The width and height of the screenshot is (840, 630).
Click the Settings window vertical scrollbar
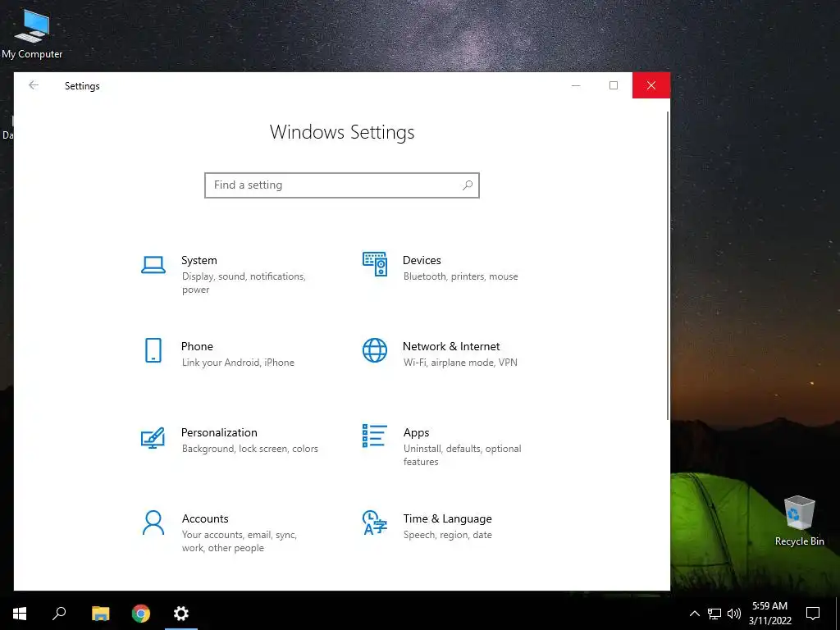tap(668, 265)
